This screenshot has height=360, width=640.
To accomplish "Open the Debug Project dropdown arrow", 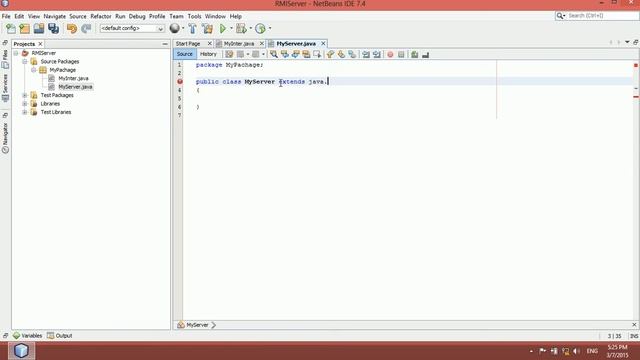I will tap(251, 29).
